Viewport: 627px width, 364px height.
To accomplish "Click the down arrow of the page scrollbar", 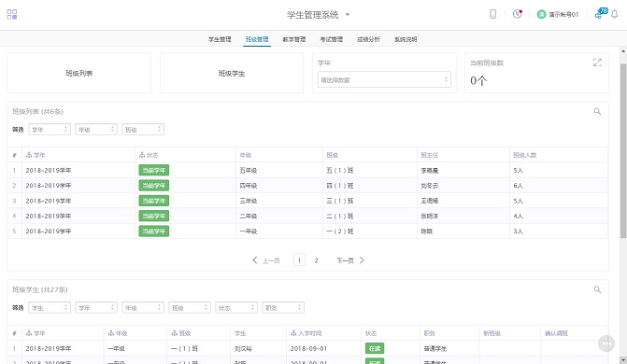I will click(x=623, y=360).
